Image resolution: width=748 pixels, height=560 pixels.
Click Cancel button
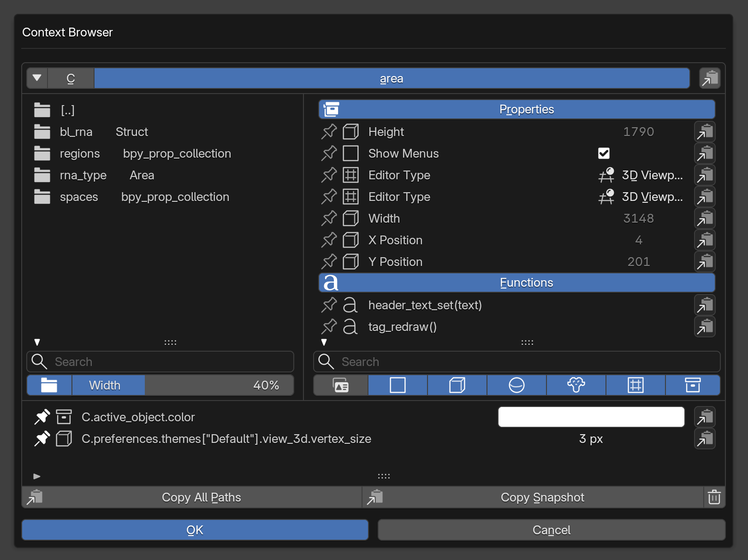552,530
